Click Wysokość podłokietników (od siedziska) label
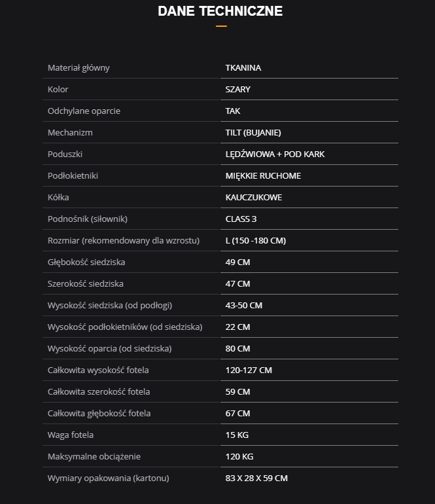435x504 pixels. 125,327
